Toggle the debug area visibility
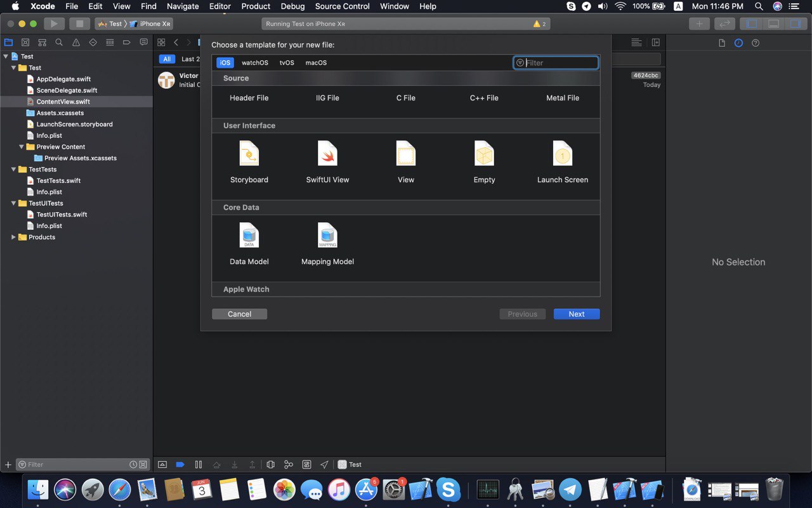812x508 pixels. 773,23
